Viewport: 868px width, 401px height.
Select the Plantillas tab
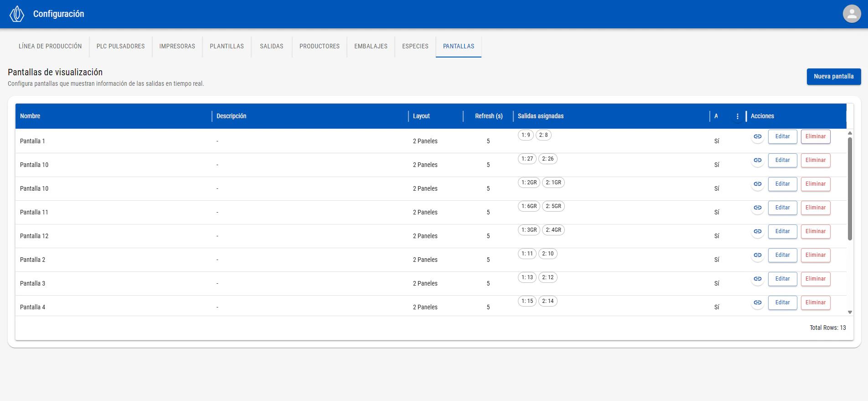point(227,46)
